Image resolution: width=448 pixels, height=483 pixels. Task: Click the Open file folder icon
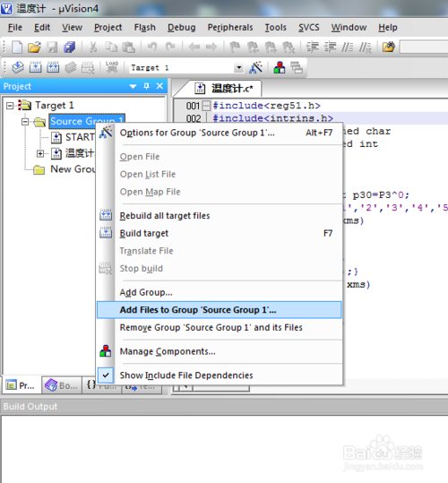[x=34, y=47]
